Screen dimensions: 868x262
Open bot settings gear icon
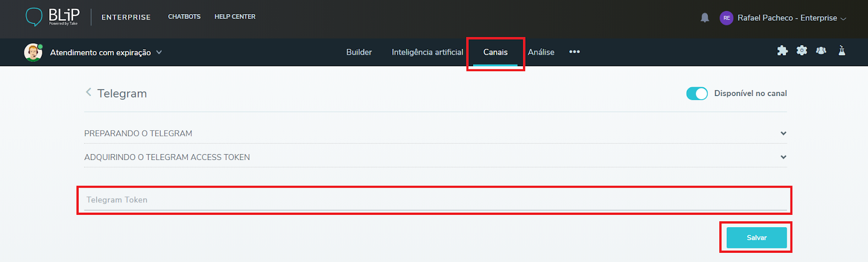(802, 51)
